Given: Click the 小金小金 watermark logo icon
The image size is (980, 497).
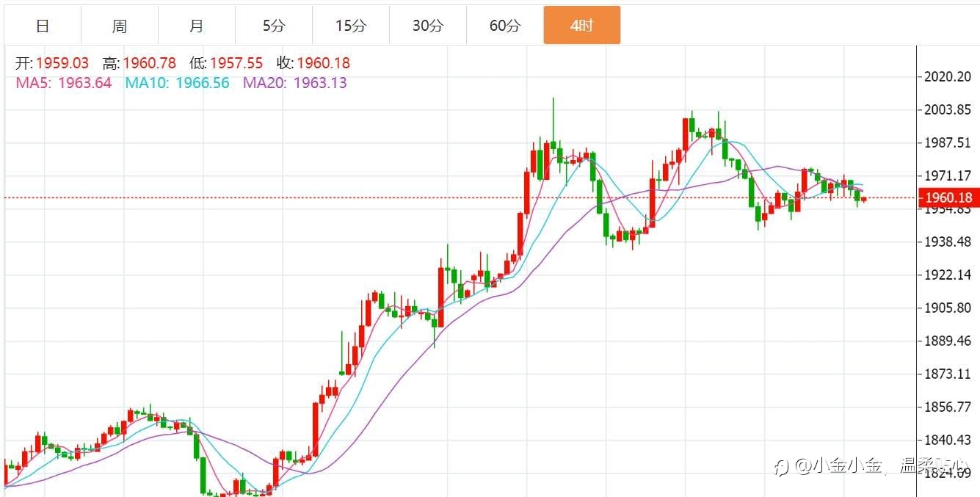Looking at the screenshot, I should click(x=783, y=466).
